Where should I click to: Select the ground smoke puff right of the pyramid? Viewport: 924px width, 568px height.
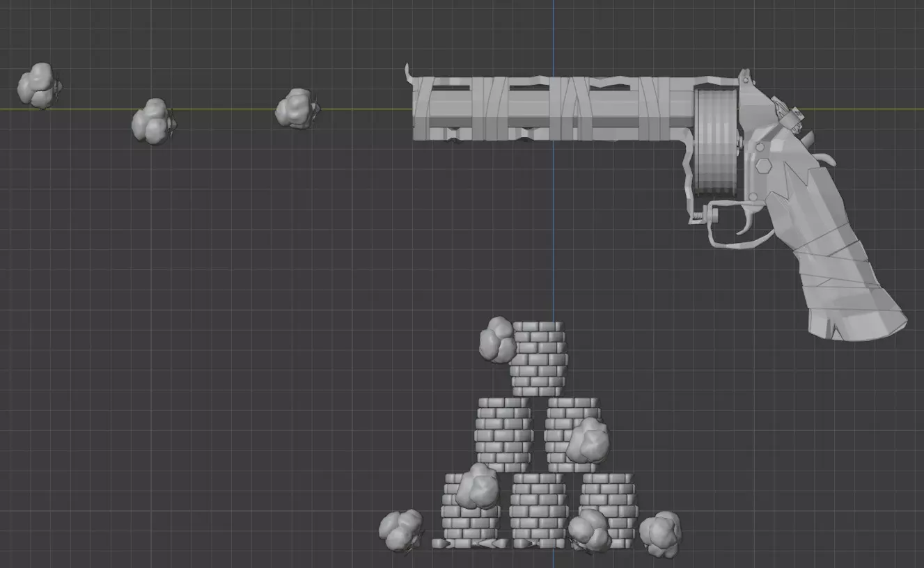point(660,534)
